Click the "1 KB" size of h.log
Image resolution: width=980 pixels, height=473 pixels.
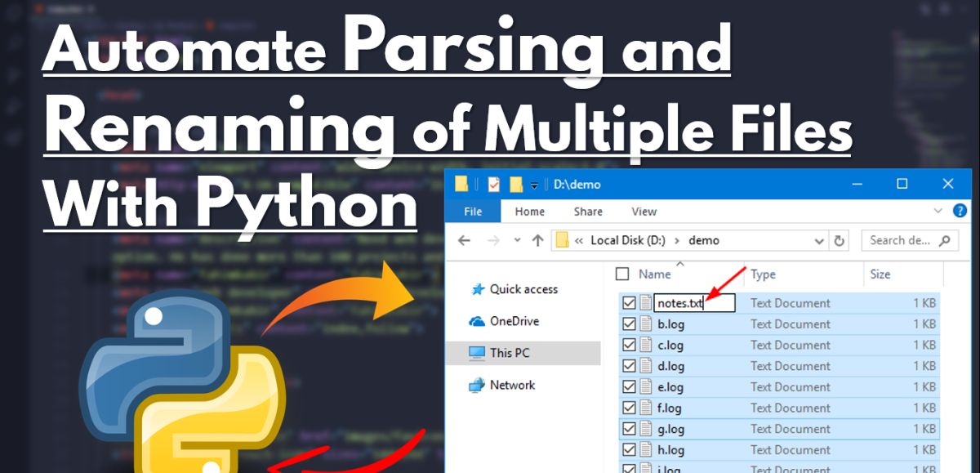click(924, 450)
